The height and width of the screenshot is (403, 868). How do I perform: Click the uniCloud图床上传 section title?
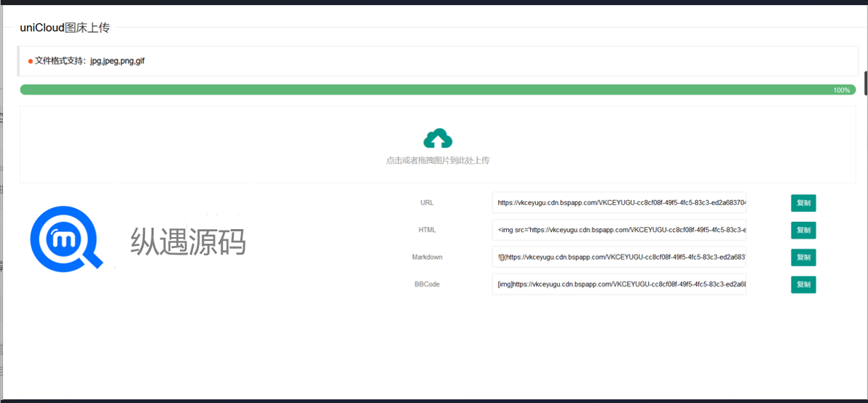[65, 28]
